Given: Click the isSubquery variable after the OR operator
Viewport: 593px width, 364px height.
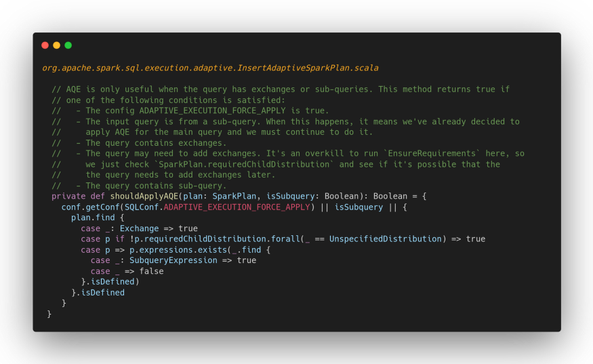Looking at the screenshot, I should tap(359, 207).
